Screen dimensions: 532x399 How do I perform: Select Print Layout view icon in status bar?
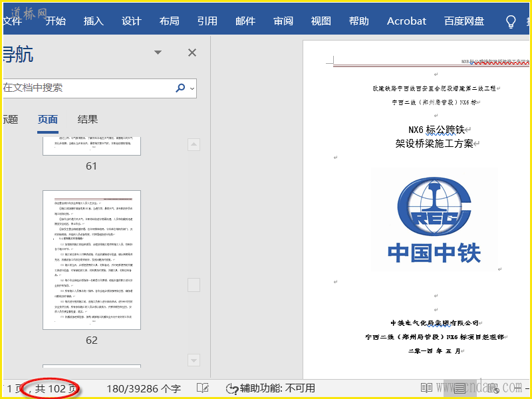pos(460,388)
